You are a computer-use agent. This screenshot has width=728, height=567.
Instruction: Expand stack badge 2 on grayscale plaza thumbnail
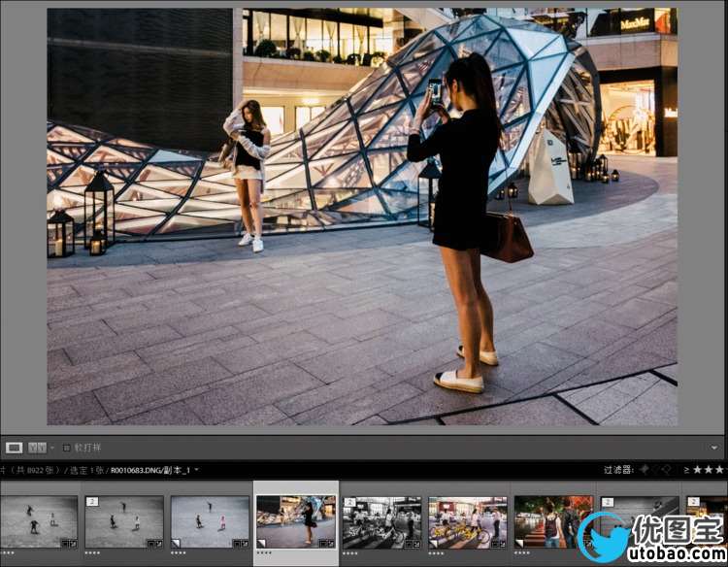click(92, 501)
